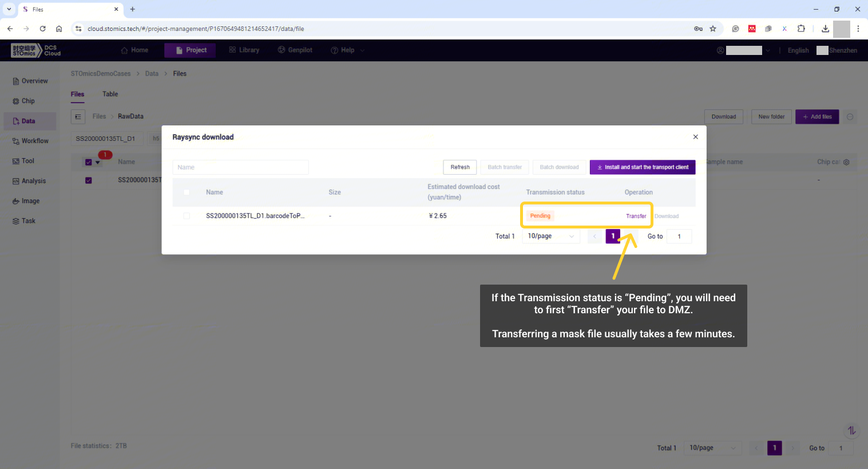This screenshot has width=868, height=469.
Task: Open the Chip section icon
Action: 16,101
